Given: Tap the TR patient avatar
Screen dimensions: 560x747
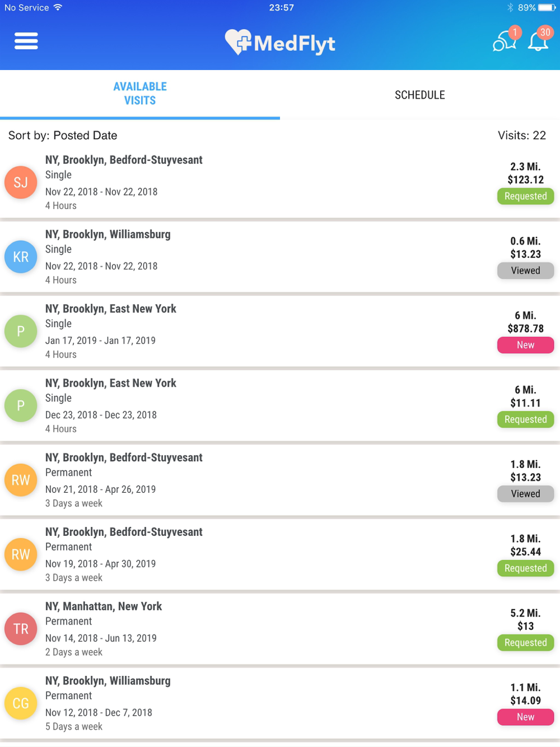Looking at the screenshot, I should pos(21,629).
